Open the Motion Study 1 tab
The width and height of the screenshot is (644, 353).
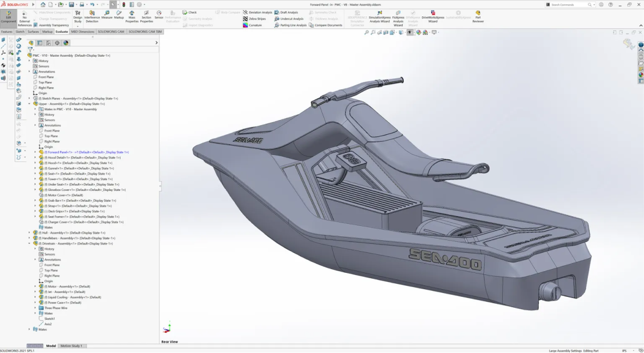pos(71,346)
